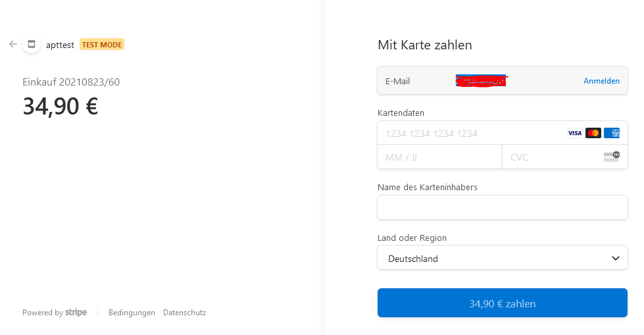Click the TEST MODE badge
Viewport: 644px width, 335px height.
[x=102, y=45]
